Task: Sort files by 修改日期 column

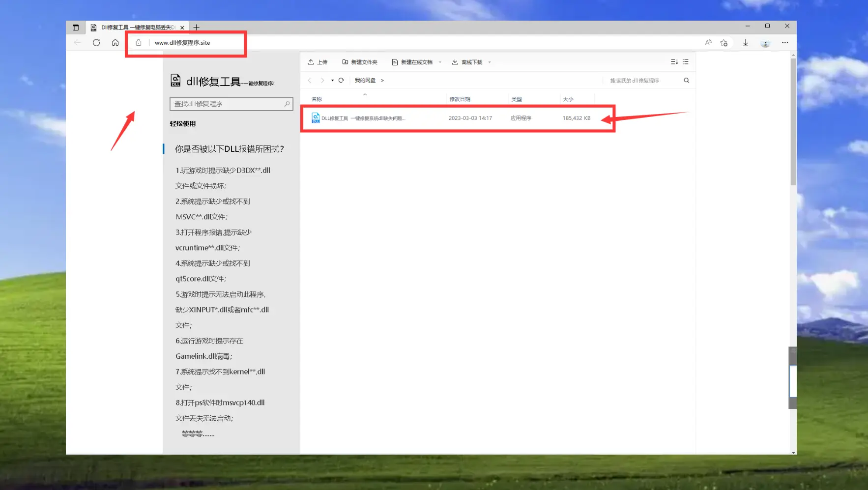Action: tap(460, 99)
